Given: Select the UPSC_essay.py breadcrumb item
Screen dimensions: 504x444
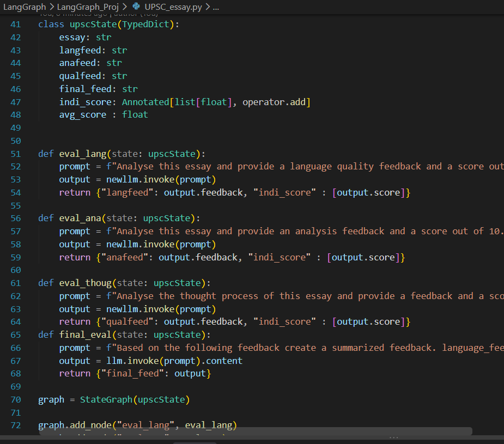Looking at the screenshot, I should (x=173, y=7).
